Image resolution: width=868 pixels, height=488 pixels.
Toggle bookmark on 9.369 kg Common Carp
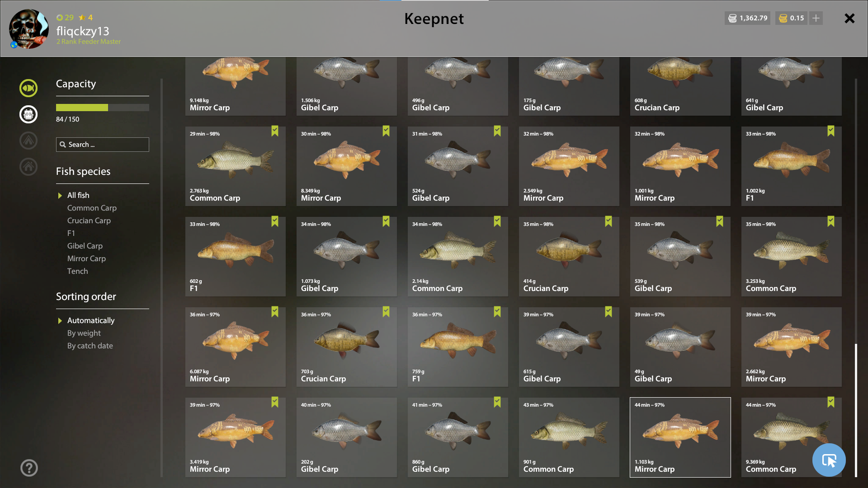pyautogui.click(x=831, y=402)
